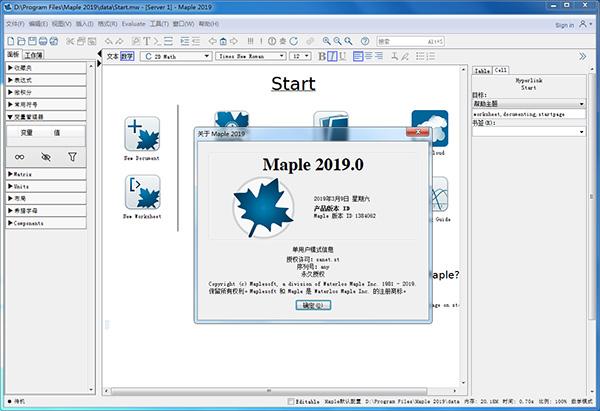Select center text alignment
Screen dimensions: 600x411
[368, 56]
